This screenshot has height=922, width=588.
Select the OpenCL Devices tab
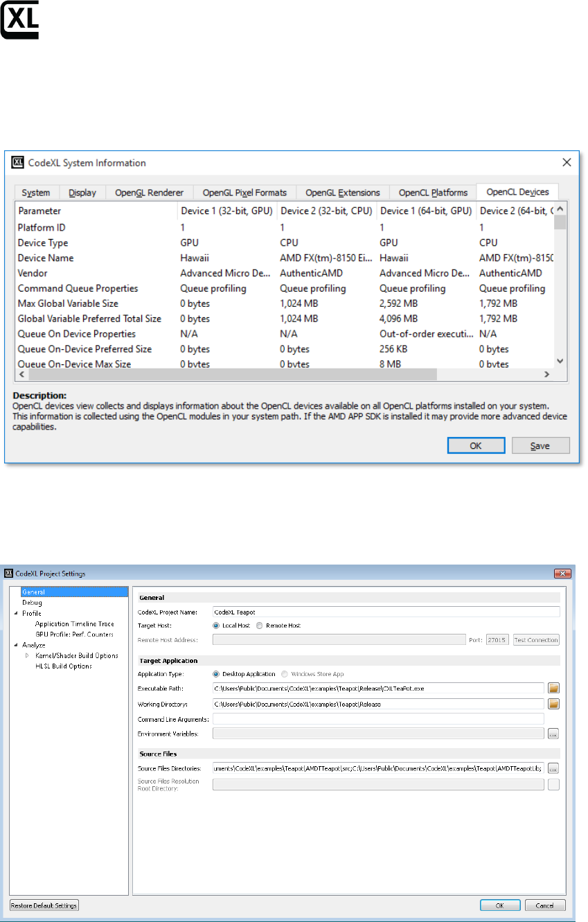[x=517, y=192]
